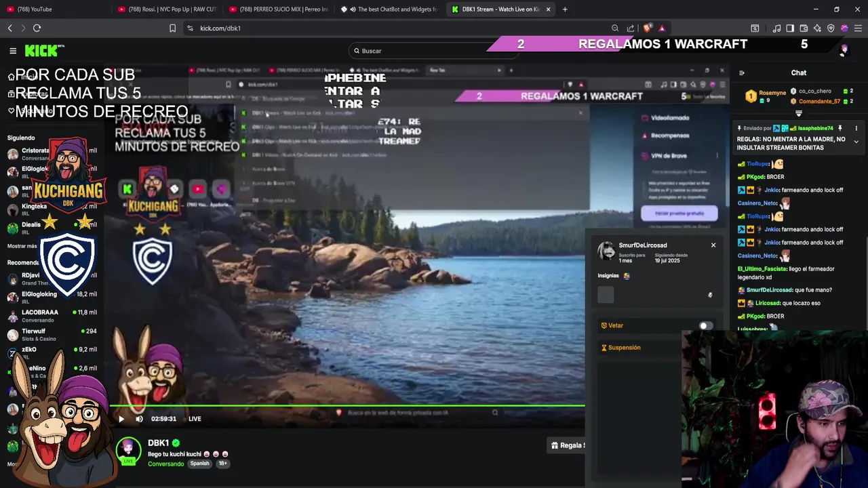Click Isaaphebine74 in pinned message
This screenshot has width=868, height=488.
coord(815,128)
